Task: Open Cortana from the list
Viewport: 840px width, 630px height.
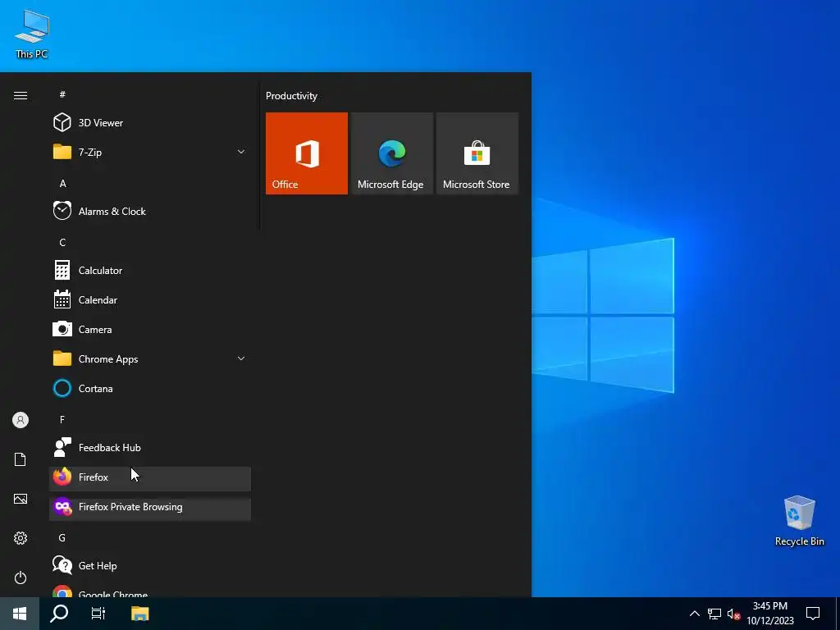Action: click(150, 388)
